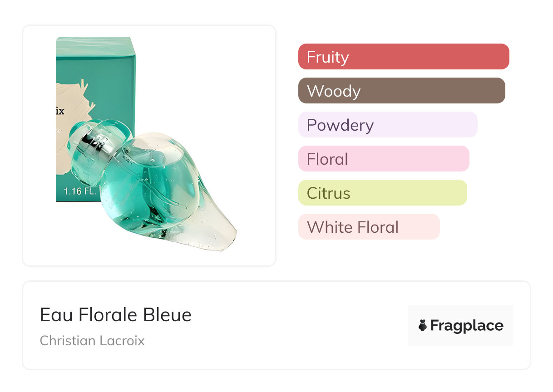Screen dimensions: 553x392
Task: Select the Floral accord bar
Action: point(384,159)
